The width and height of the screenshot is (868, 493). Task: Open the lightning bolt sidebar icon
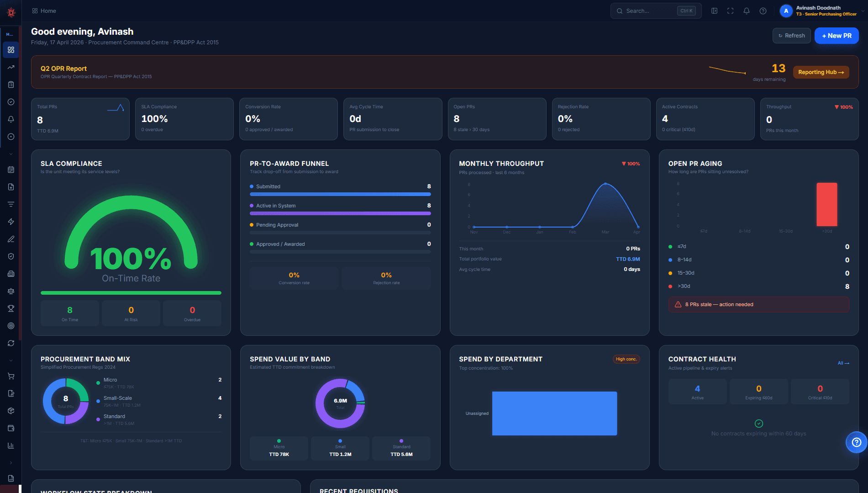click(x=11, y=222)
